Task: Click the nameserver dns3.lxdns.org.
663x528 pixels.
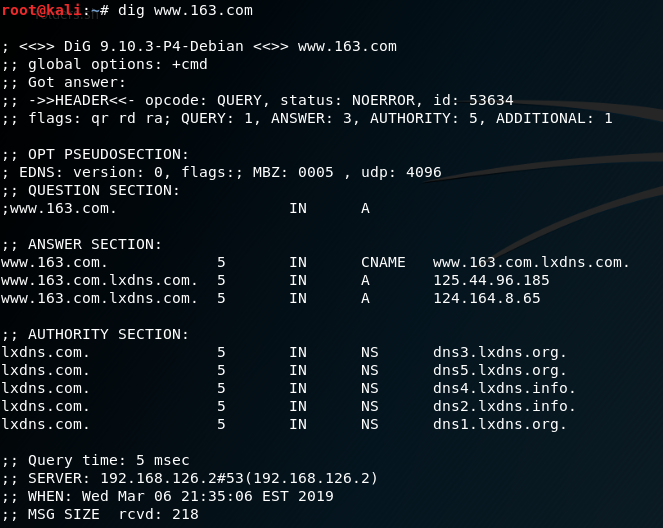Action: pos(500,352)
